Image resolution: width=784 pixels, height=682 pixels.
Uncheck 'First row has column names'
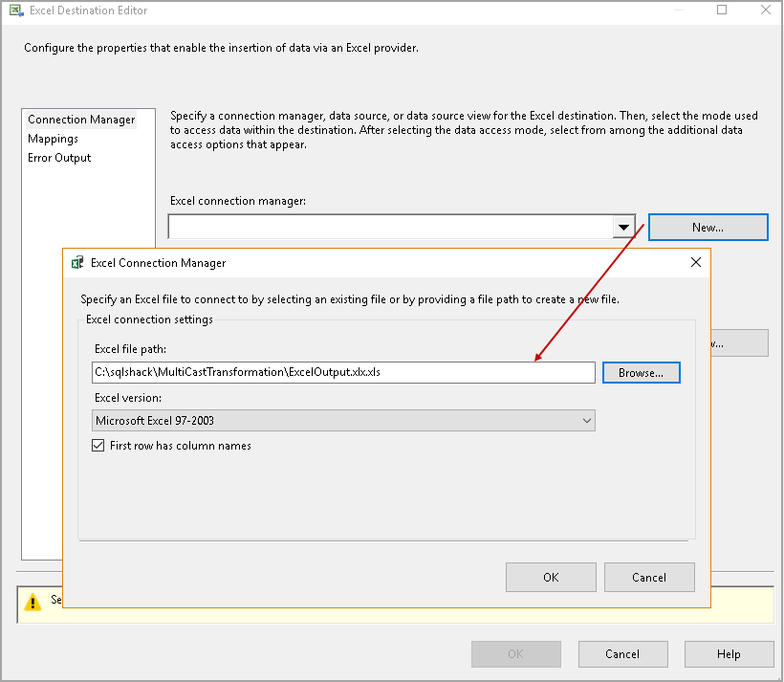point(98,445)
